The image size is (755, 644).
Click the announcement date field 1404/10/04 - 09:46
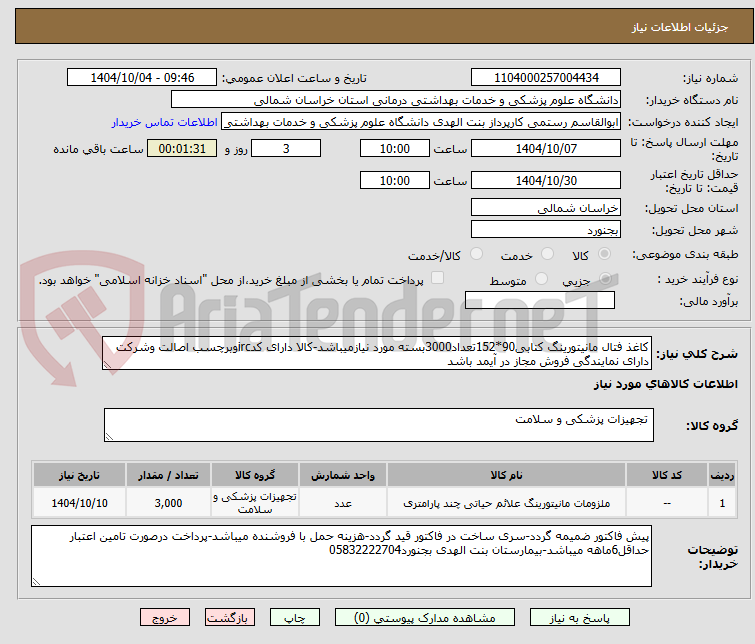142,77
